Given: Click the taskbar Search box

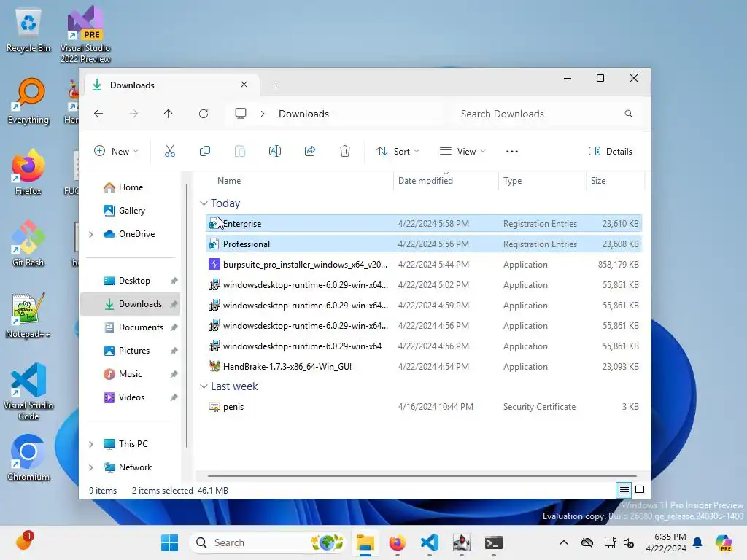Looking at the screenshot, I should click(x=268, y=542).
